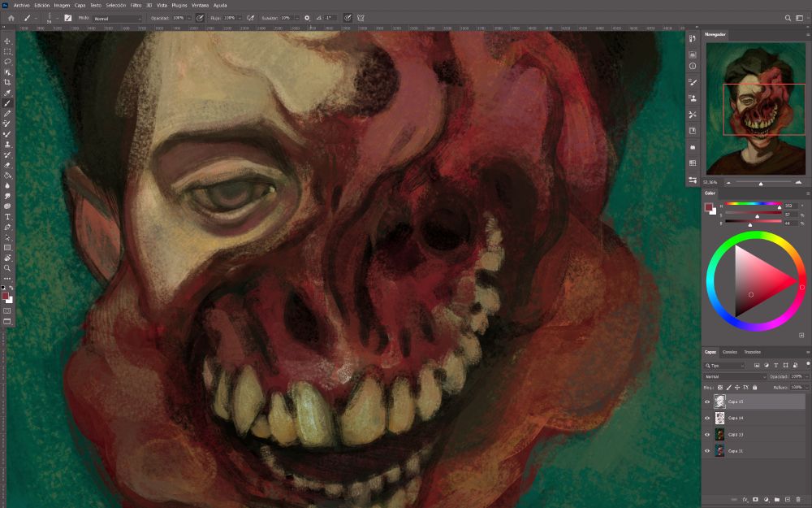Screen dimensions: 812x508
Task: Click the Home icon in options bar
Action: pyautogui.click(x=11, y=18)
